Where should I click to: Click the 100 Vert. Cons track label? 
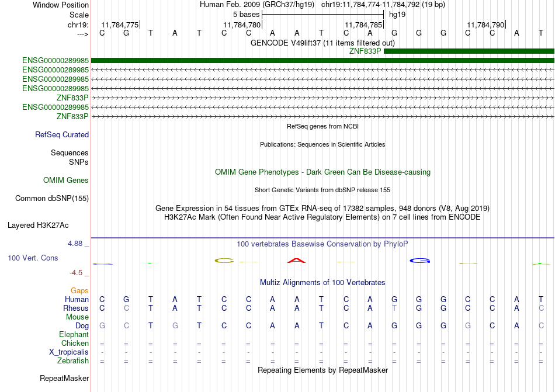point(33,258)
